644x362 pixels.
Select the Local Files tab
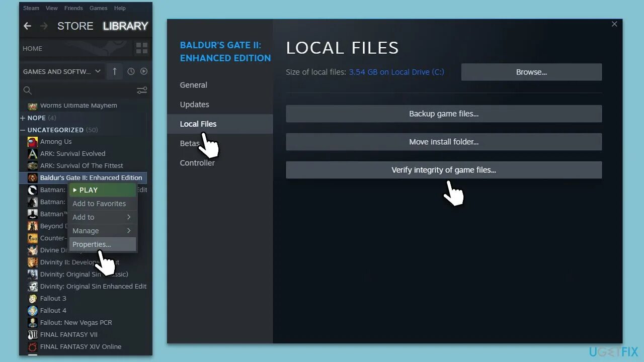coord(220,124)
